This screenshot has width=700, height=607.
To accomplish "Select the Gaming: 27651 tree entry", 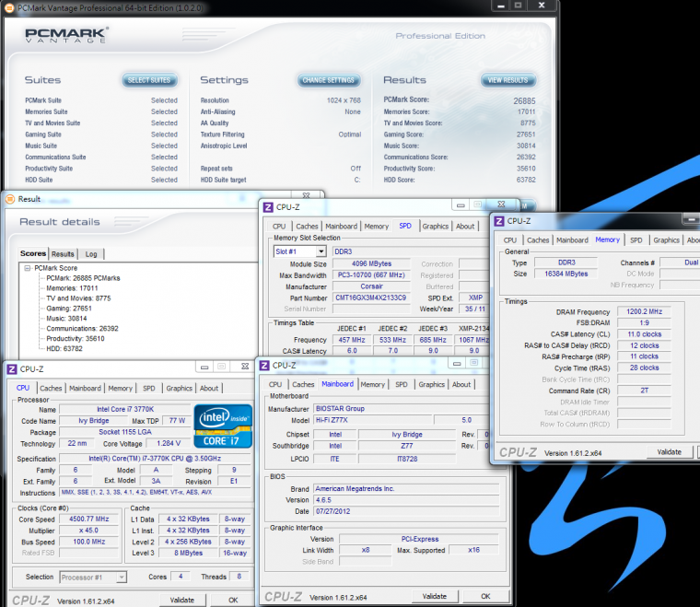I will pos(67,309).
